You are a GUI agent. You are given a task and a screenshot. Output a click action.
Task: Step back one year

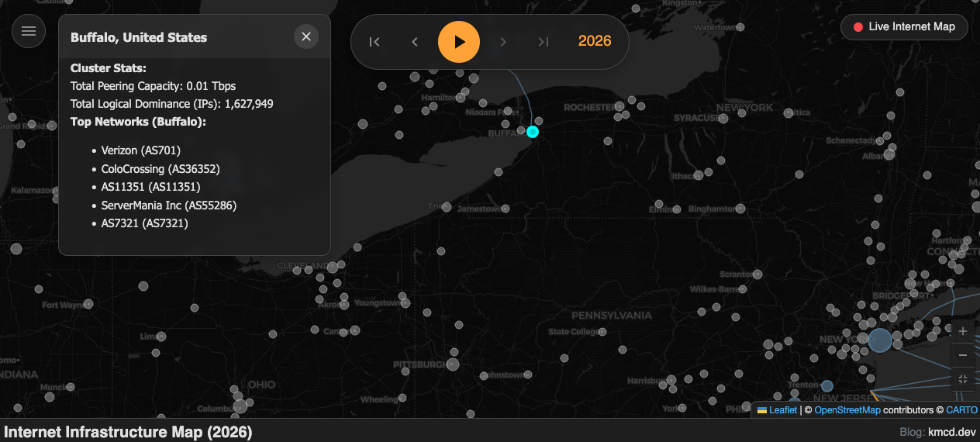pos(415,42)
